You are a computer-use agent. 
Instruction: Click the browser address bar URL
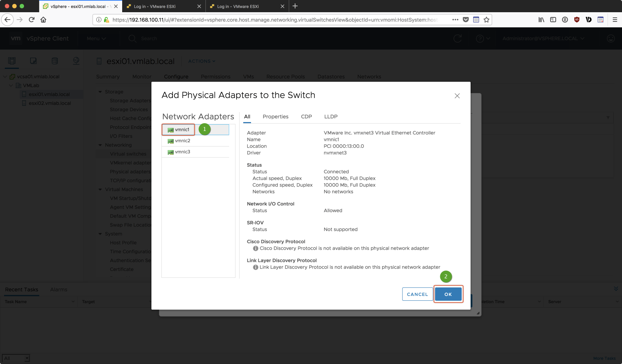click(x=274, y=20)
